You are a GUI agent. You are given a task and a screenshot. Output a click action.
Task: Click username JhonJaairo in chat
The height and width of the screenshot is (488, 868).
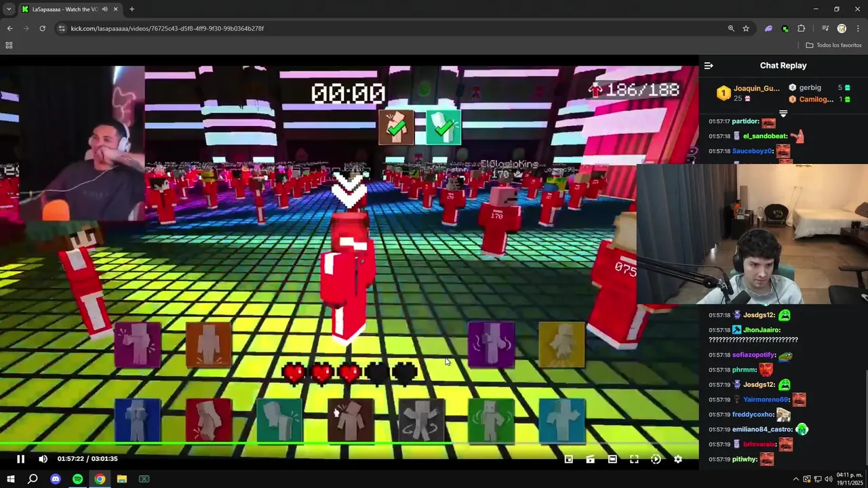(762, 330)
